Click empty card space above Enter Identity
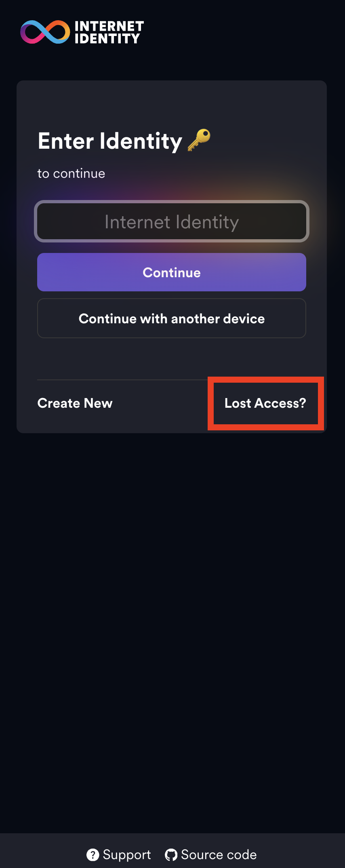This screenshot has height=868, width=345. click(x=172, y=103)
